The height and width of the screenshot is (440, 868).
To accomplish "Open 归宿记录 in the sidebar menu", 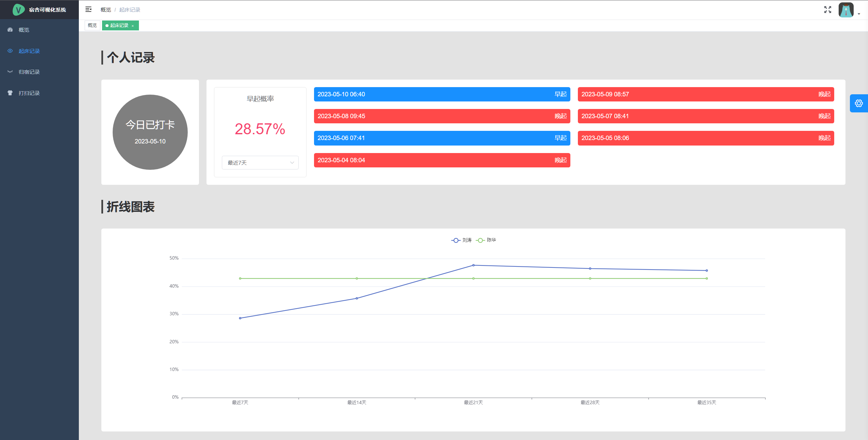I will click(29, 72).
